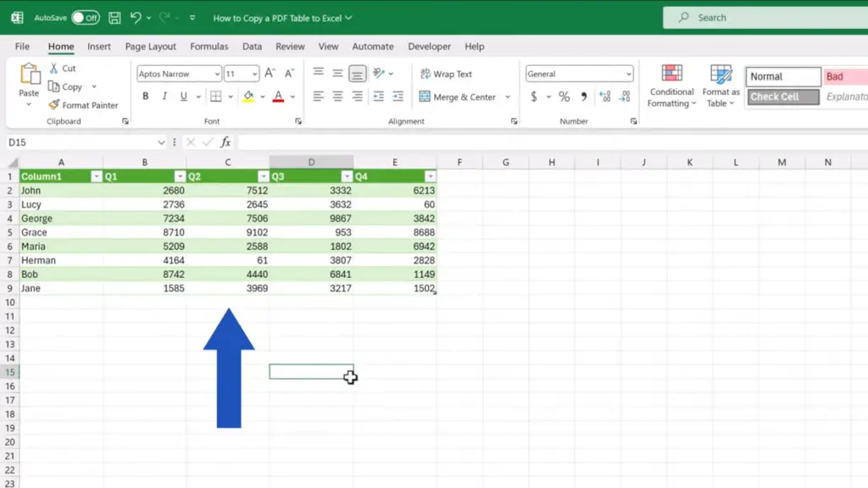Switch to the Developer tab
868x488 pixels.
[x=430, y=47]
